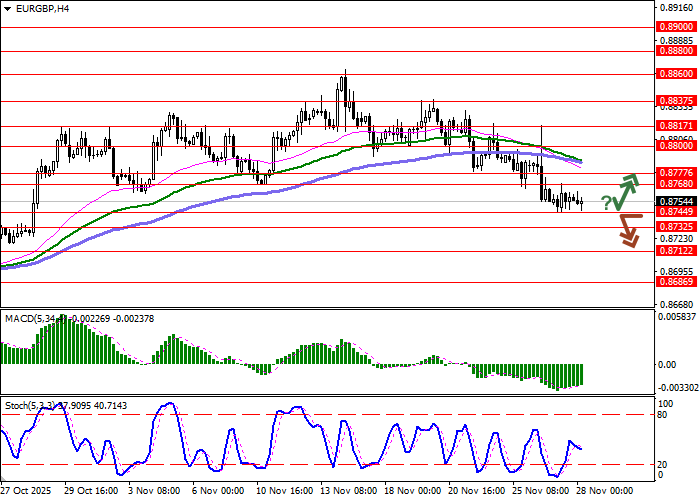Viewport: 700px width, 500px height.
Task: Click the 0.8860 red price label
Action: click(x=675, y=74)
